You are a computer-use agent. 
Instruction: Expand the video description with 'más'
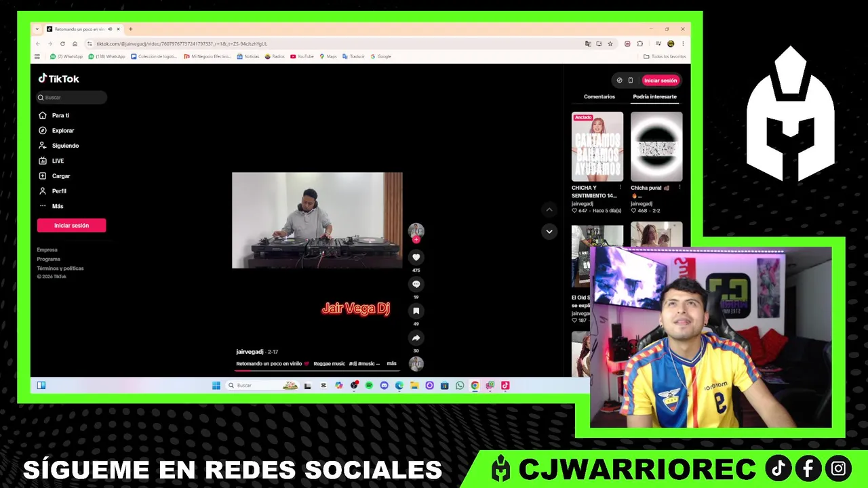coord(391,363)
